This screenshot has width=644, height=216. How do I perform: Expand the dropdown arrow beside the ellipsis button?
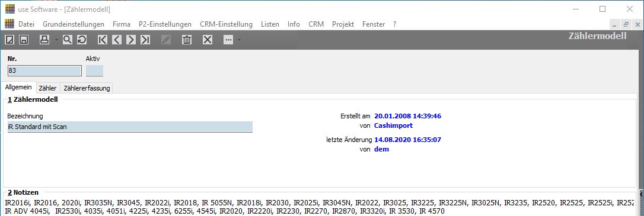pyautogui.click(x=239, y=40)
